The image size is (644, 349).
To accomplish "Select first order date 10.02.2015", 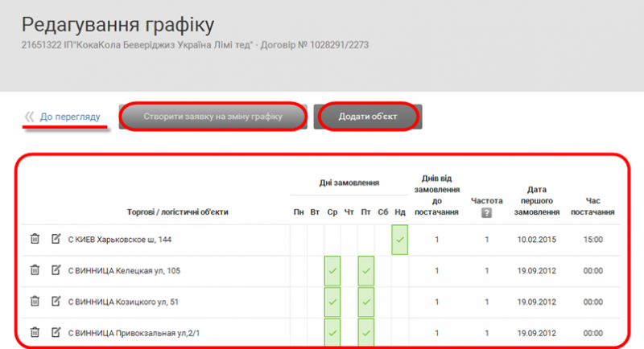I will point(537,240).
